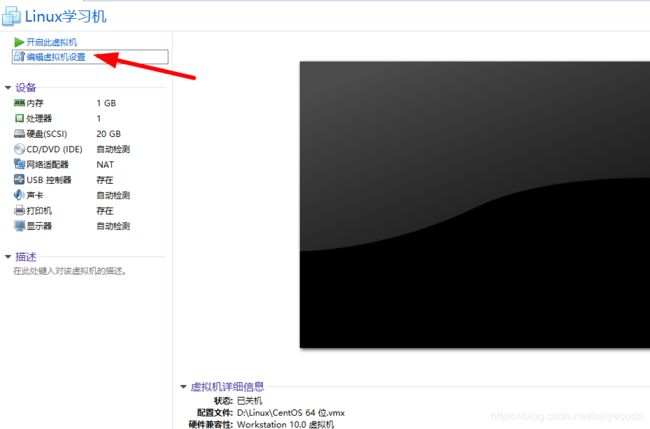Click the memory 内存 device icon
Image resolution: width=650 pixels, height=429 pixels.
tap(19, 103)
